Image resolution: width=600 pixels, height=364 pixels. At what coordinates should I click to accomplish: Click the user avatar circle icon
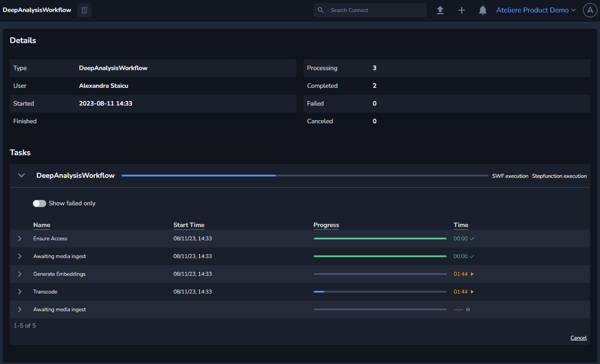[590, 10]
